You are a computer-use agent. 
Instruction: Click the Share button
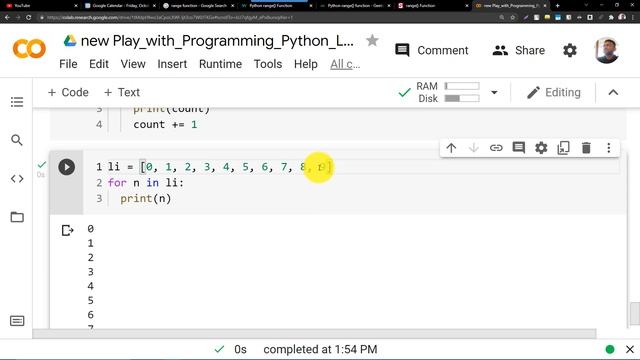coord(519,50)
